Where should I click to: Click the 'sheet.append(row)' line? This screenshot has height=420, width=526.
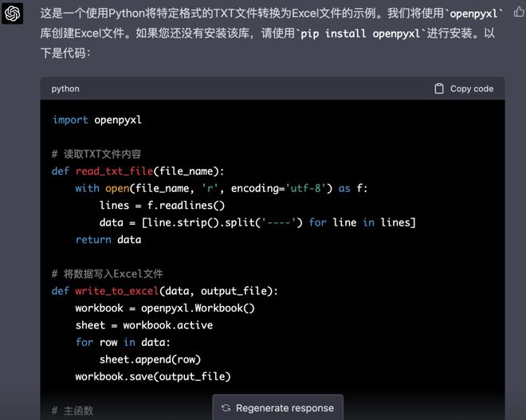click(150, 359)
